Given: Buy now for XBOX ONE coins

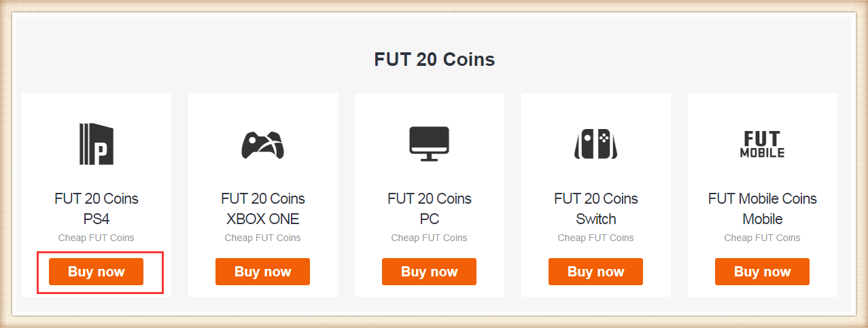Looking at the screenshot, I should [263, 272].
